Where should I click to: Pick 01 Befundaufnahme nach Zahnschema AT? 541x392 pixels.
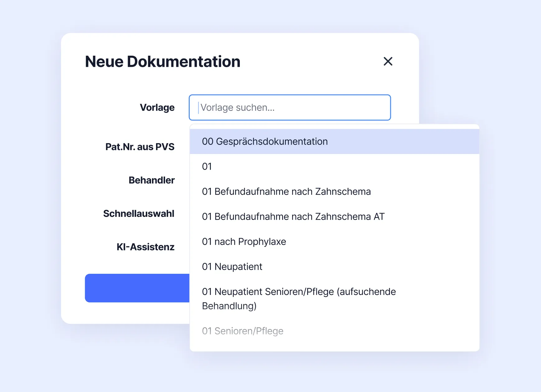click(x=293, y=217)
